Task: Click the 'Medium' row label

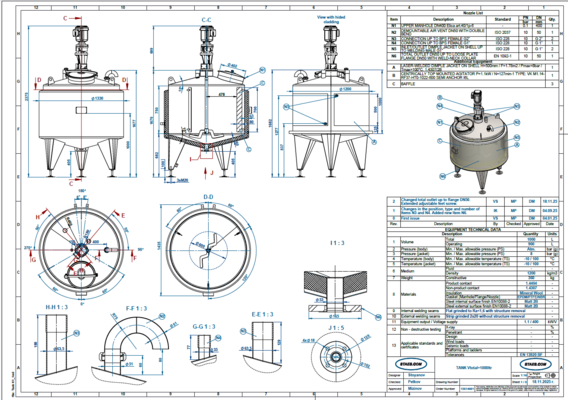Action: (407, 271)
